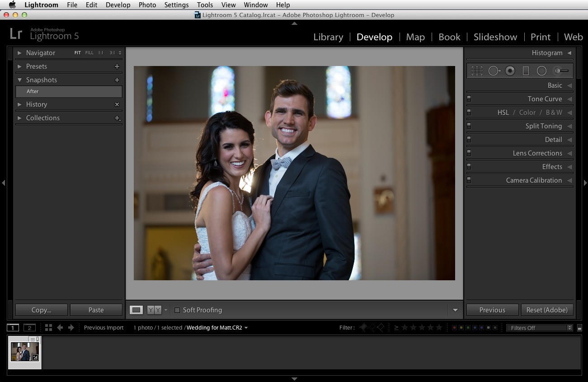Click the Paste button
The width and height of the screenshot is (588, 382).
[x=96, y=310]
